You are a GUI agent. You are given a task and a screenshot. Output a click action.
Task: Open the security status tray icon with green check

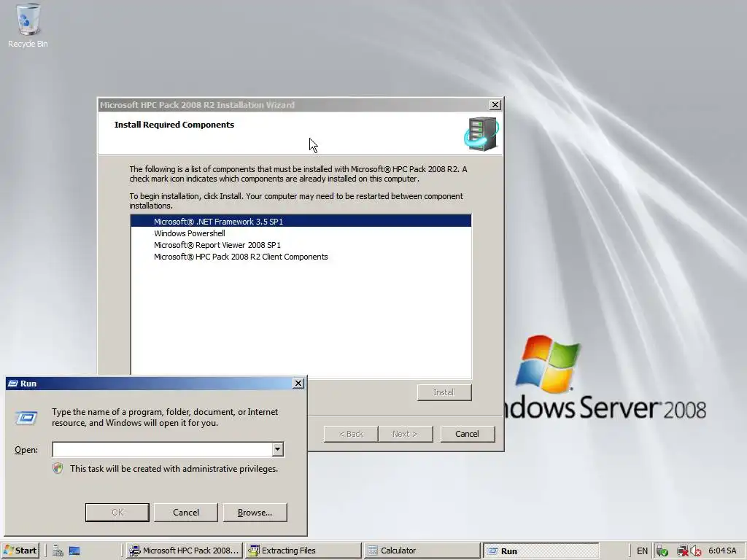tap(662, 551)
